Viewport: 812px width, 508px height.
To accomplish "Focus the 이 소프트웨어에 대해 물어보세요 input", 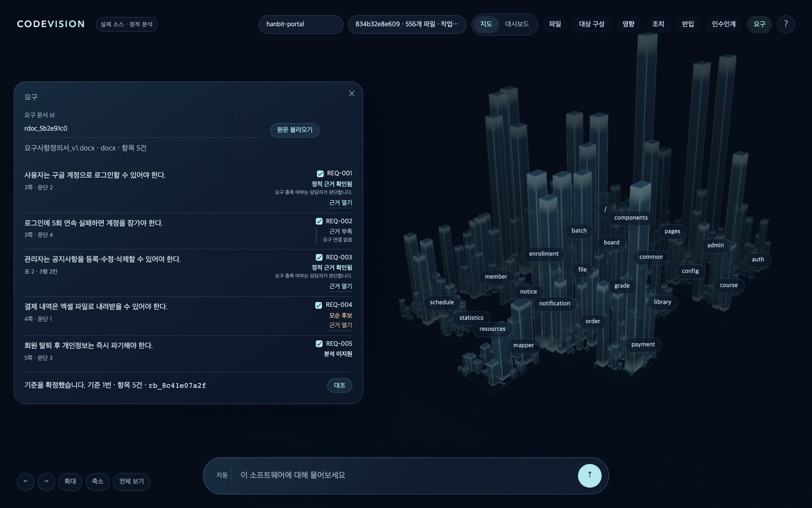I will pyautogui.click(x=404, y=476).
